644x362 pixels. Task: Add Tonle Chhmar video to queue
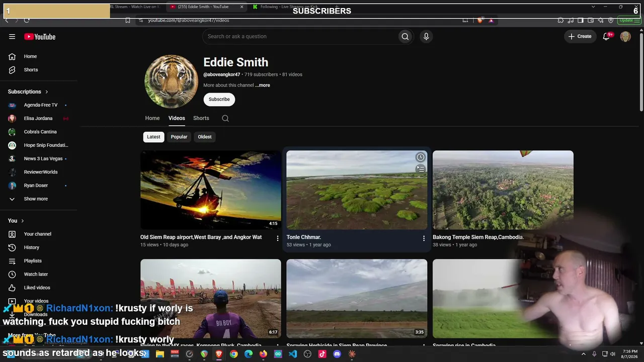tap(421, 169)
